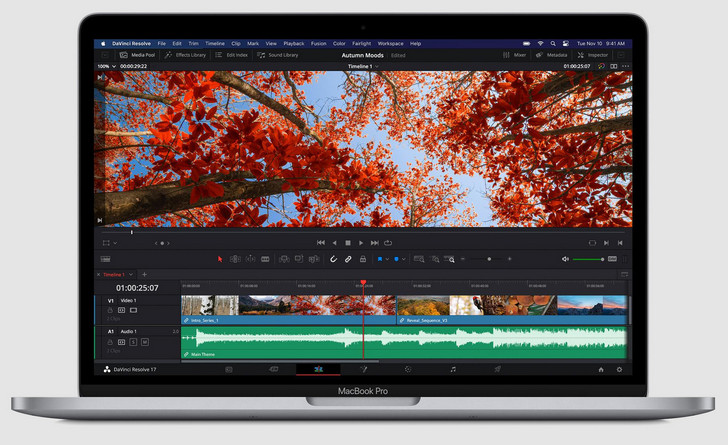Mute the Audio 1 track with M button
This screenshot has height=445, width=728.
[x=145, y=342]
